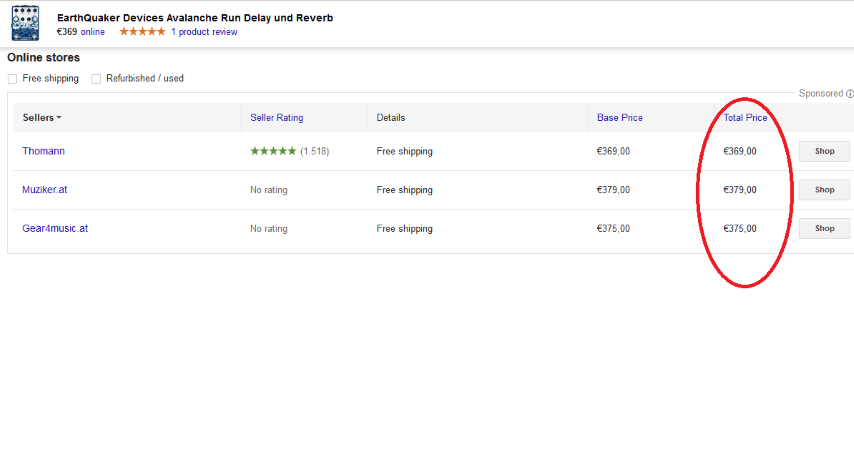
Task: Open the Gear4music.at seller link
Action: (x=55, y=228)
